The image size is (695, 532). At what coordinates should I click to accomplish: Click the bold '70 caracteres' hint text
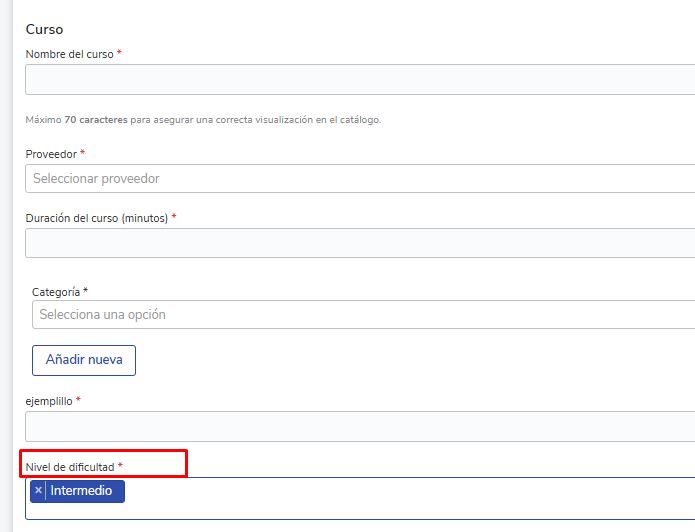coord(96,120)
